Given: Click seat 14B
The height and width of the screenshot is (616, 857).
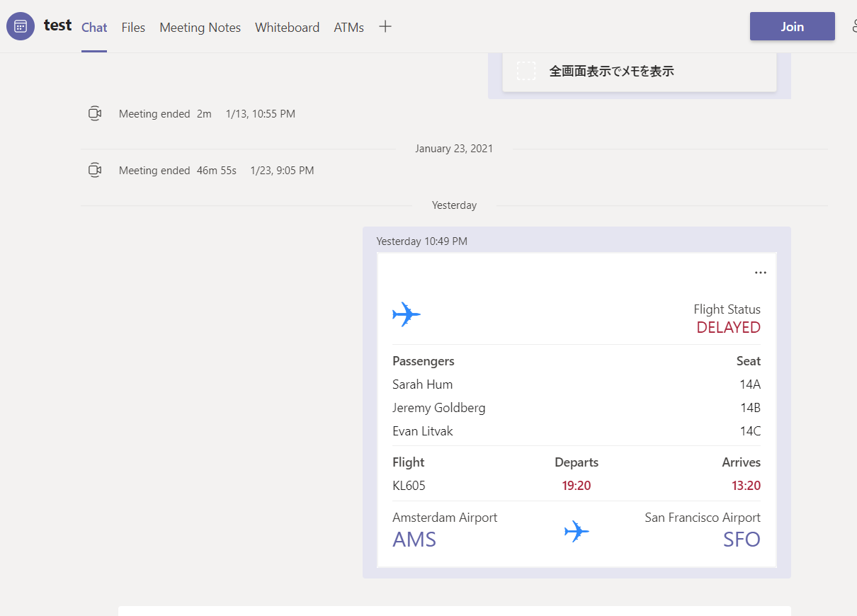Looking at the screenshot, I should [x=750, y=408].
